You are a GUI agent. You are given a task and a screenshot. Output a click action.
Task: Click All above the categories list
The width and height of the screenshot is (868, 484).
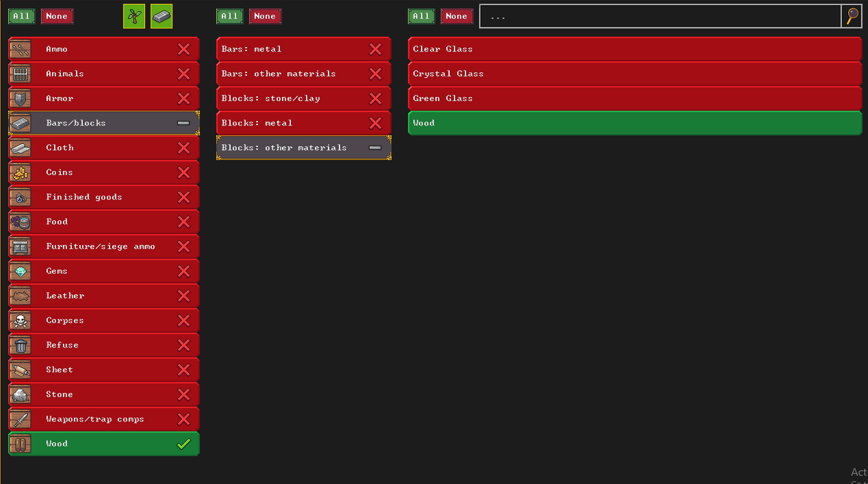click(22, 16)
